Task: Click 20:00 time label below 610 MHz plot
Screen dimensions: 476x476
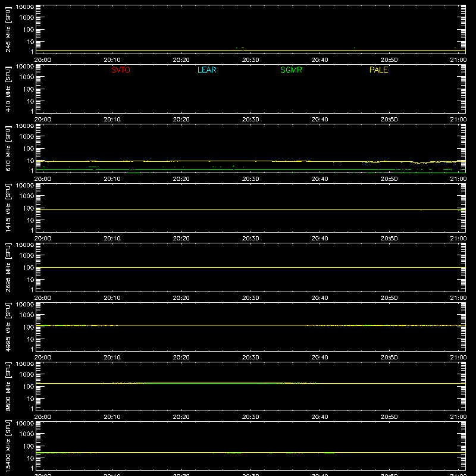Action: pos(43,179)
